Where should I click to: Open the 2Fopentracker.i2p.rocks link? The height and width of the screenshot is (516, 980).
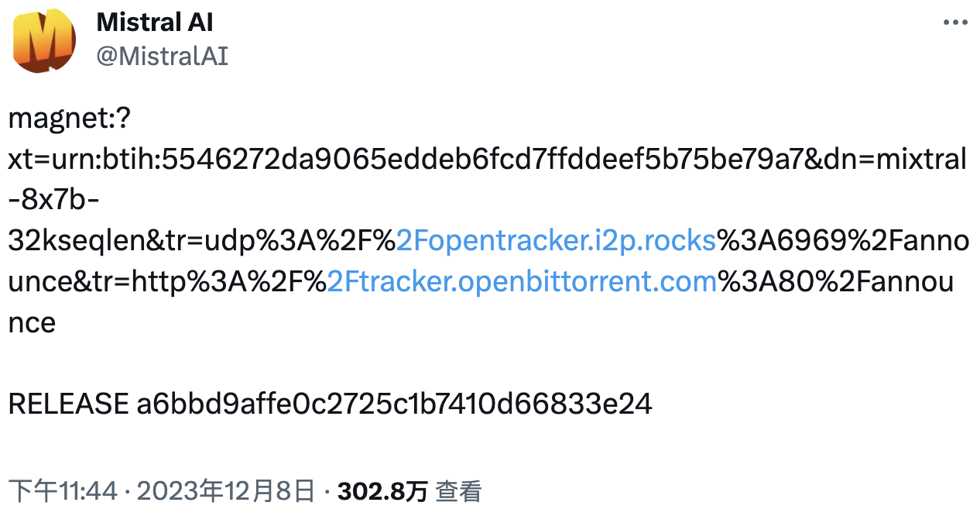click(x=556, y=241)
